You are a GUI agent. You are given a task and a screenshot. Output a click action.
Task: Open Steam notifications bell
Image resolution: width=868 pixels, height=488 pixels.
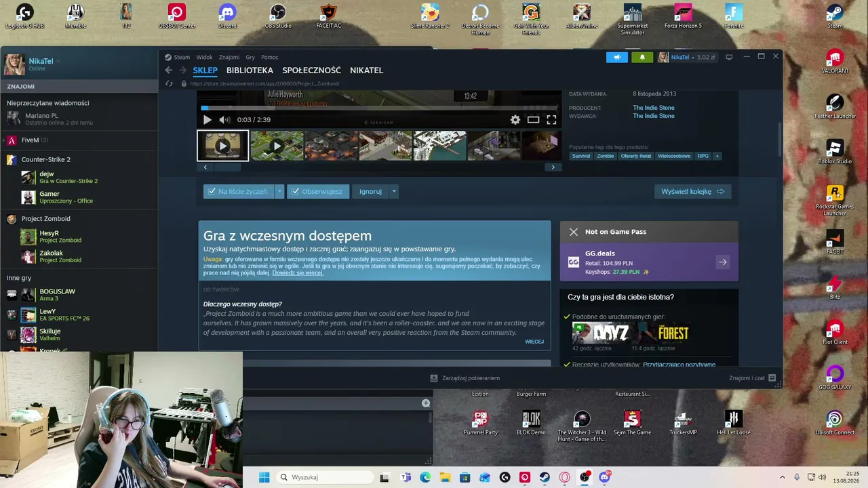pyautogui.click(x=642, y=57)
